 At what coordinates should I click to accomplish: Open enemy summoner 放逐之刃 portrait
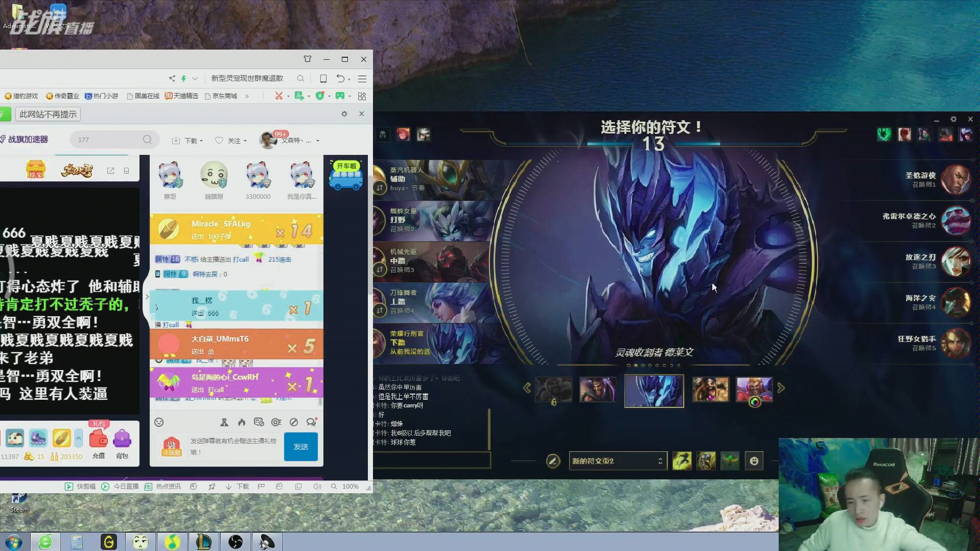[955, 262]
